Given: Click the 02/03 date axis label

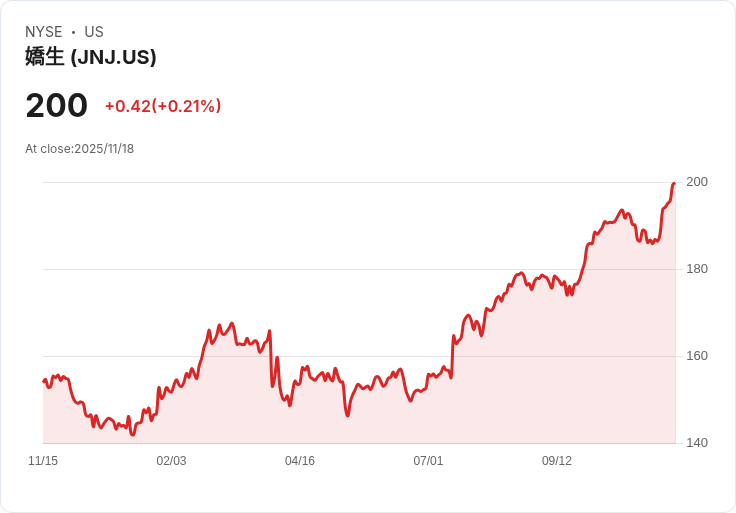Looking at the screenshot, I should point(171,461).
